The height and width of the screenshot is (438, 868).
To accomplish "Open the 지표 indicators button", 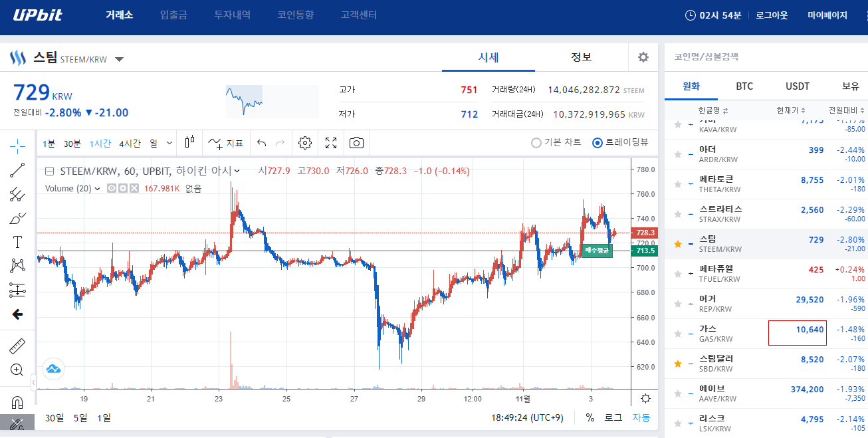I will coord(226,143).
